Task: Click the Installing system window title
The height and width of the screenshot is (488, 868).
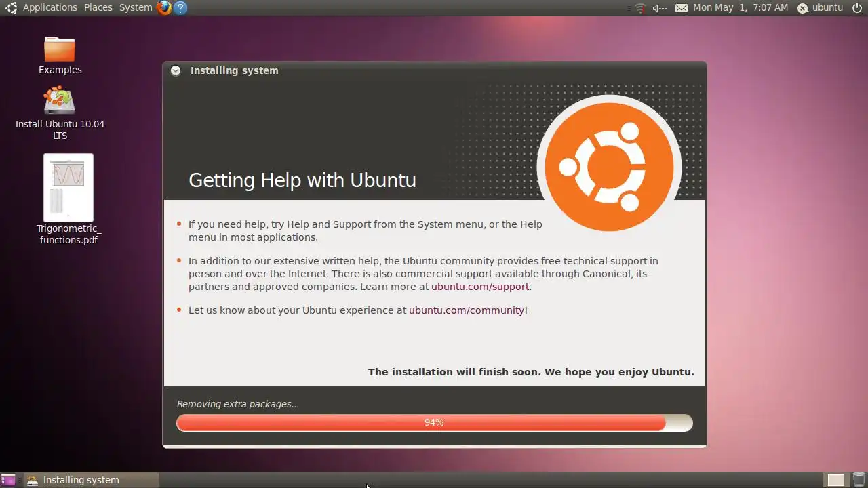Action: [235, 70]
